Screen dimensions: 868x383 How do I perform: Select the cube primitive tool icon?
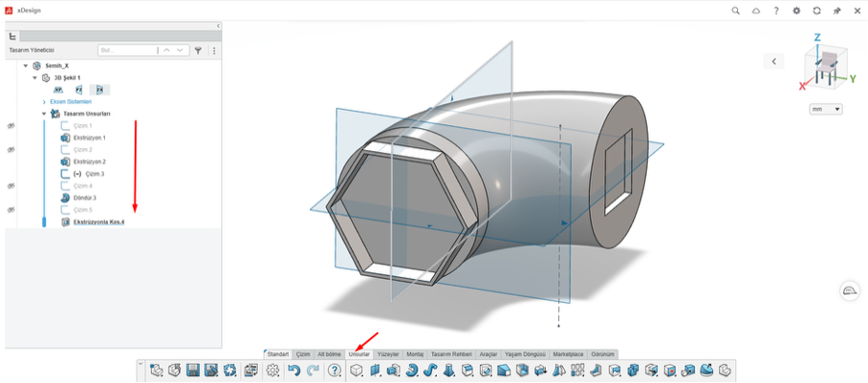(x=357, y=370)
